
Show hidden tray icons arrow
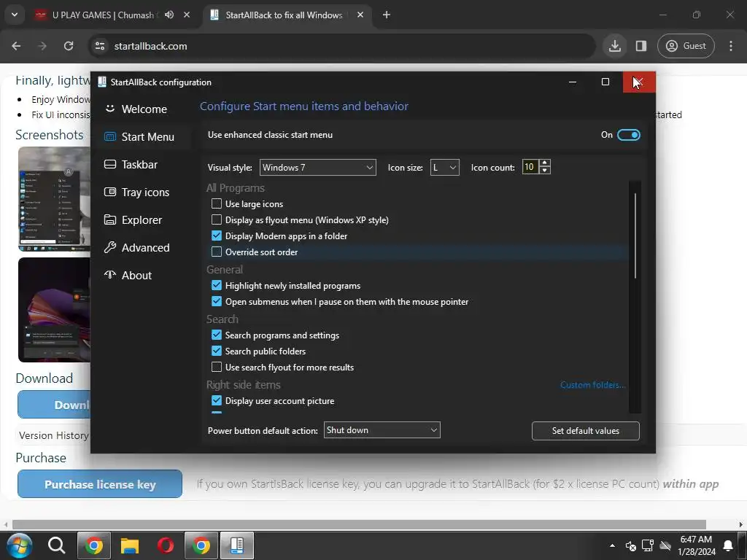pos(612,545)
